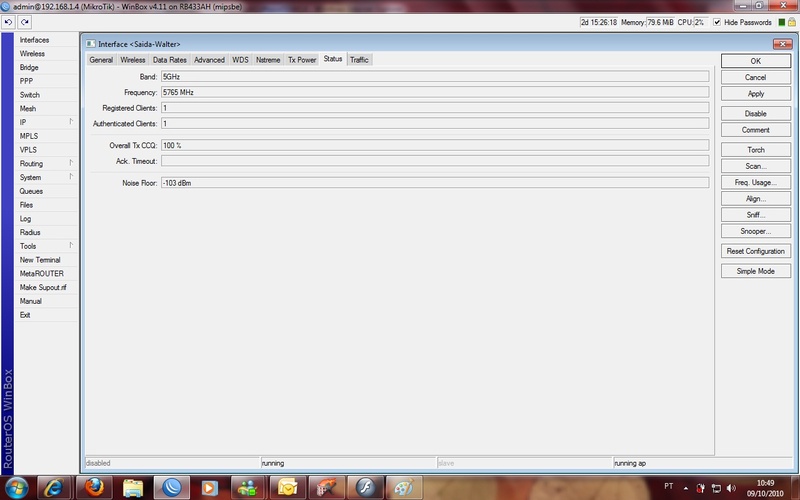Switch to the Advanced tab
800x500 pixels.
point(209,60)
